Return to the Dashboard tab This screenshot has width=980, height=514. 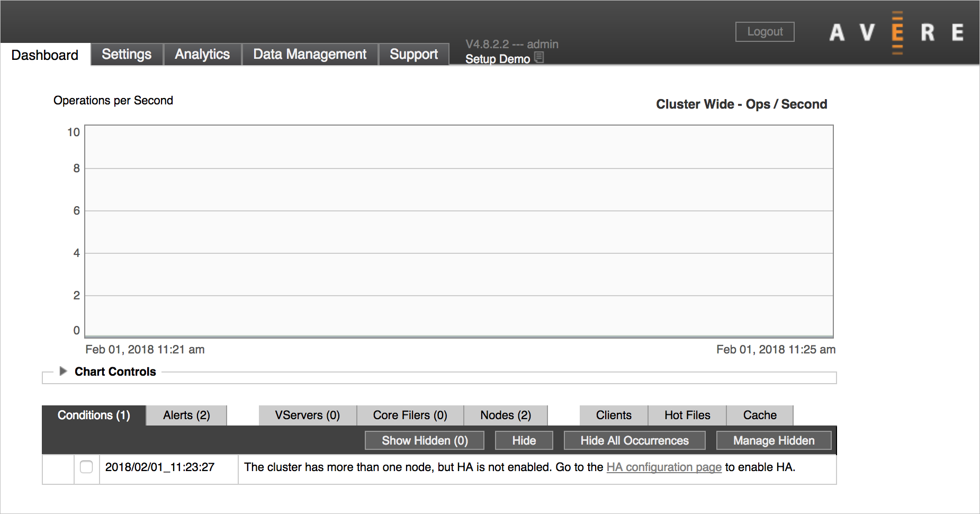coord(45,55)
